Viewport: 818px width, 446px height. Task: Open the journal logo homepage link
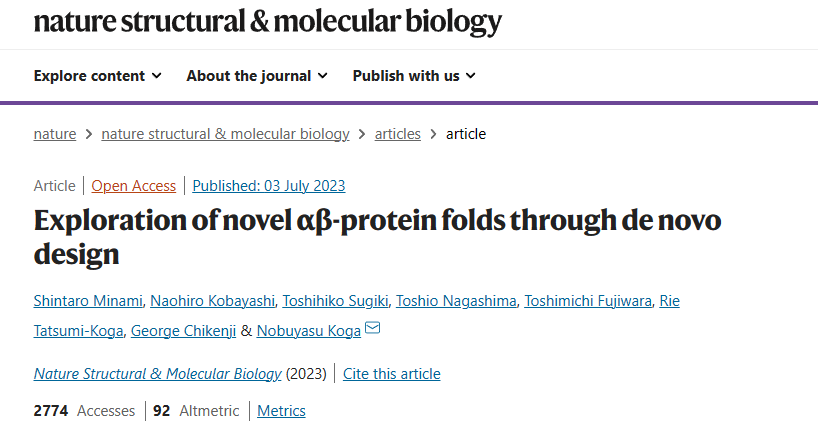pos(268,22)
